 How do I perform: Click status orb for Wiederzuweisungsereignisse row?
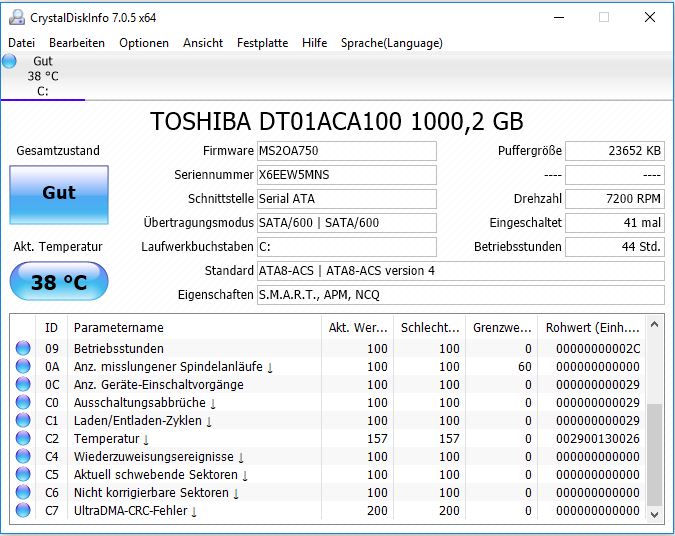pyautogui.click(x=23, y=456)
